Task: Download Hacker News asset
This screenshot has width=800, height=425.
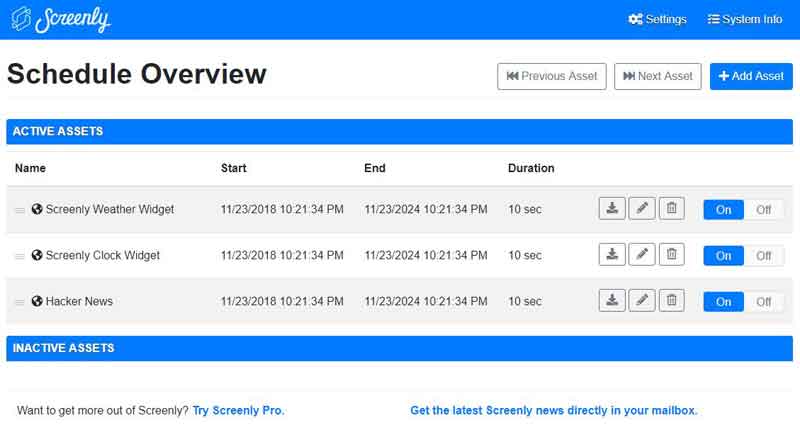Action: 612,301
